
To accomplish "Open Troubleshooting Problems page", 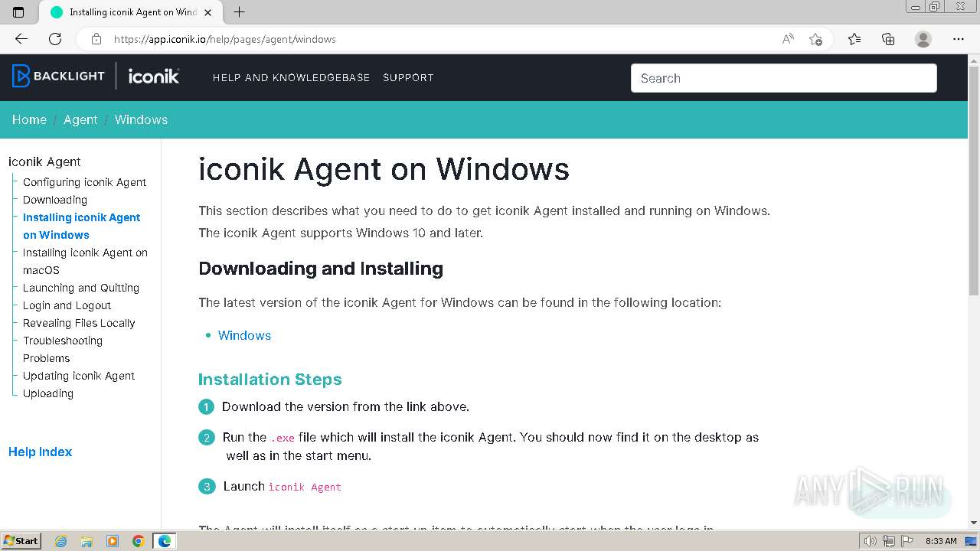I will point(63,349).
